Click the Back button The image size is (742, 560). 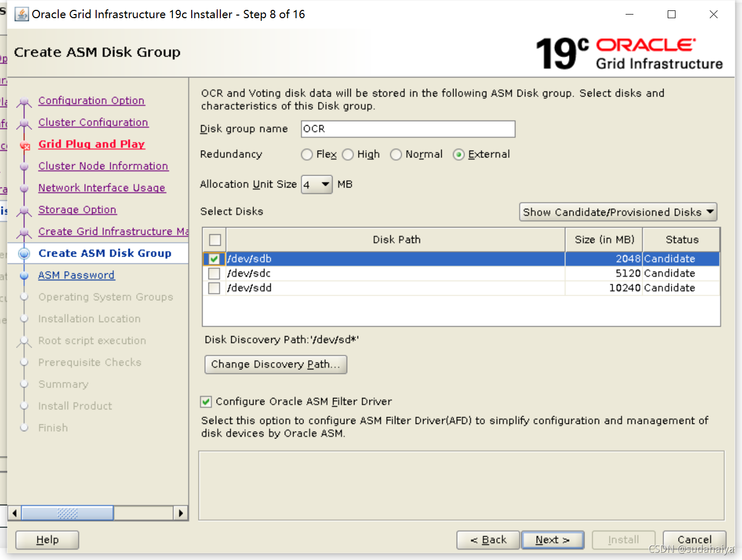(x=488, y=540)
